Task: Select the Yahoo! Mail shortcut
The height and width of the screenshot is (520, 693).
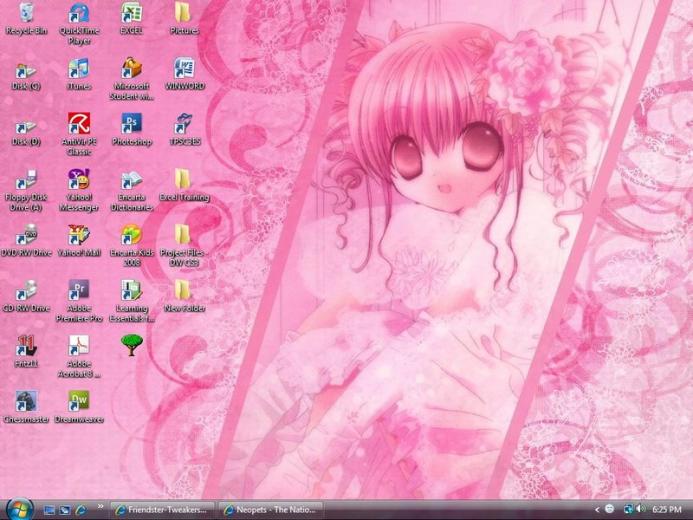Action: tap(79, 241)
